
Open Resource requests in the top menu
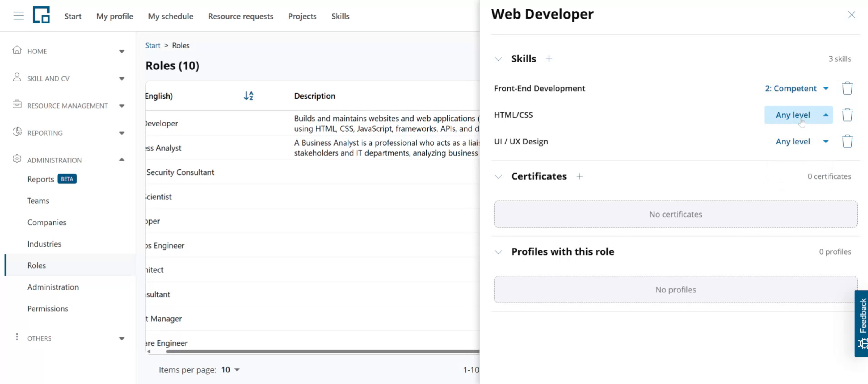pos(241,16)
